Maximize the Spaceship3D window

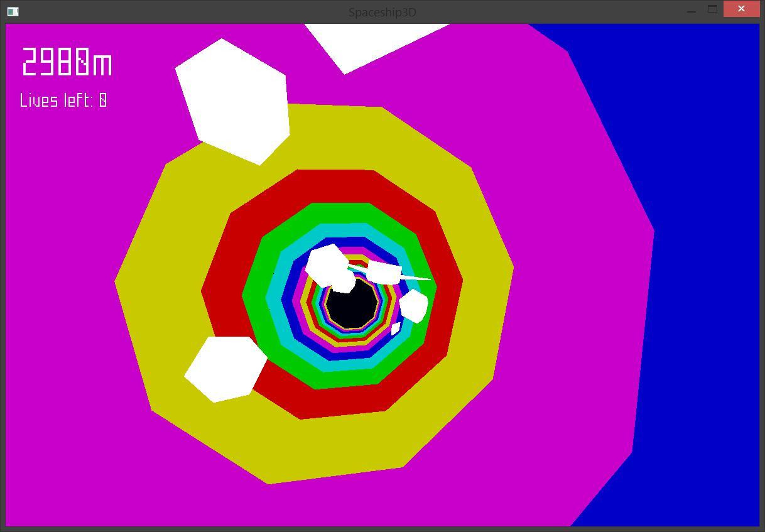(712, 9)
